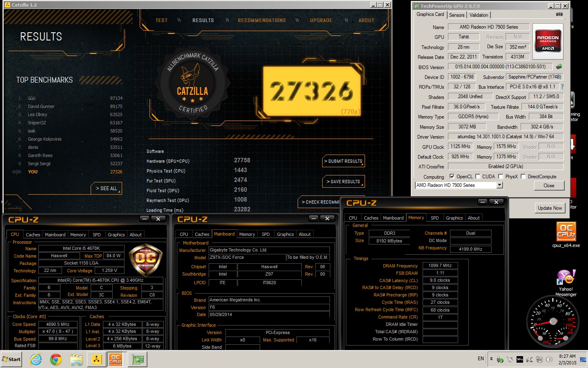Click the CHECK RECOMMENDATIONS button

click(319, 202)
